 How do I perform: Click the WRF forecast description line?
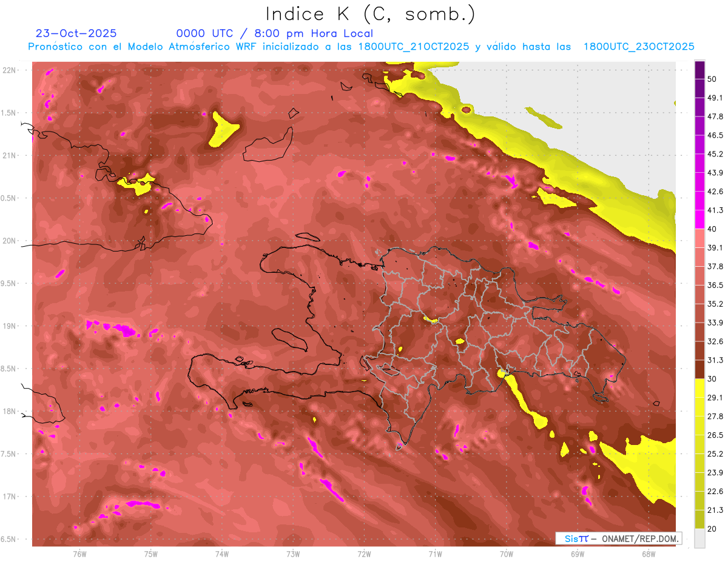point(361,47)
